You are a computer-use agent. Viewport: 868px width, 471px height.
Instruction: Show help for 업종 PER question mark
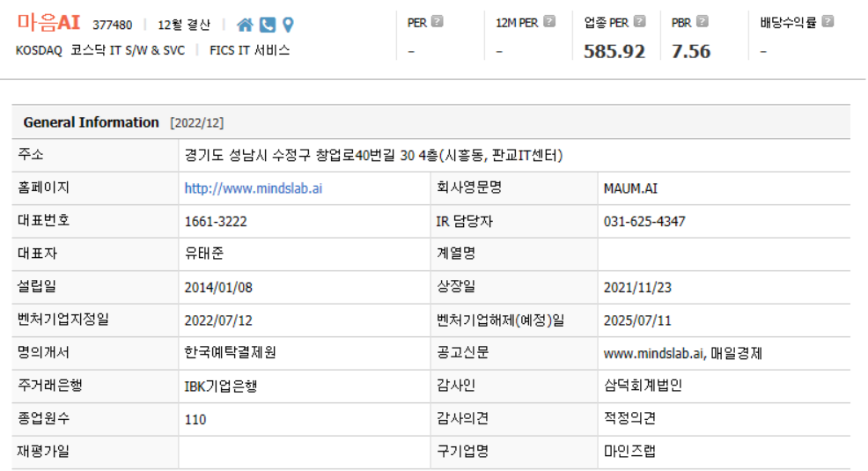pos(639,22)
